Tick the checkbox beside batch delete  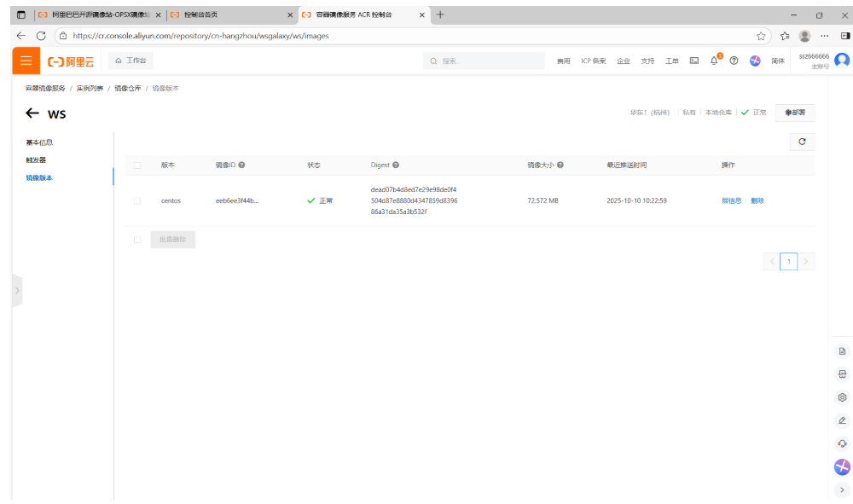(137, 240)
